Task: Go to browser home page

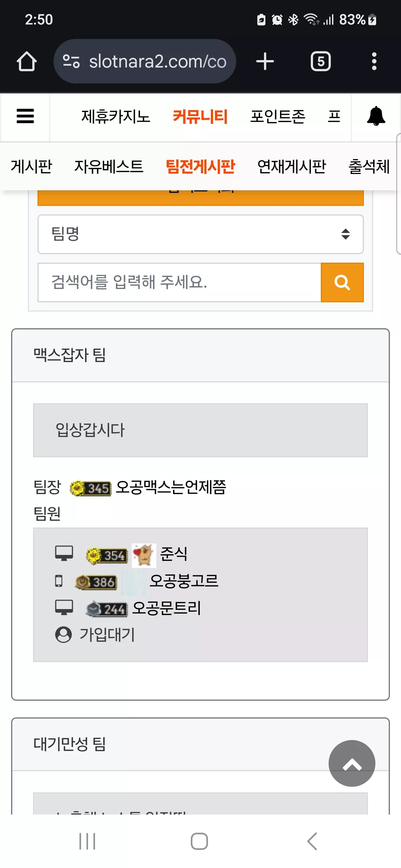Action: pyautogui.click(x=27, y=61)
